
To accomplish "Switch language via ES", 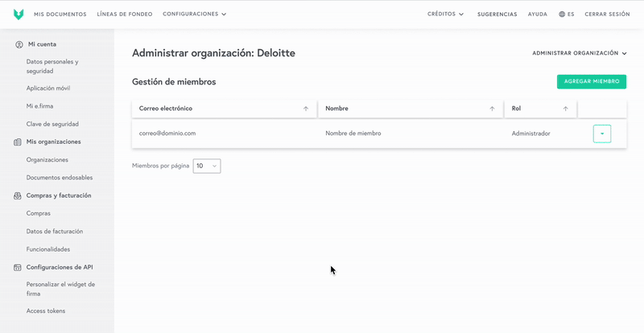I will 571,14.
